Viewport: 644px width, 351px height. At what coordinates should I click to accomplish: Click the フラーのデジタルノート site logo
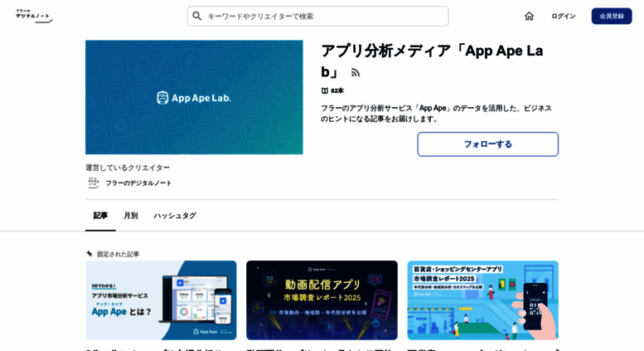pos(34,16)
